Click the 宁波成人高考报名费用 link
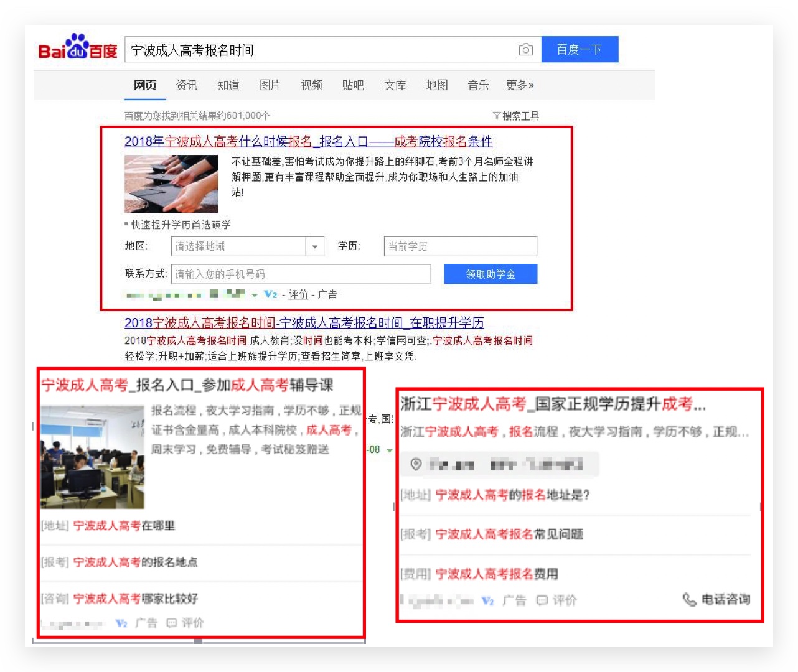This screenshot has height=672, width=798. coord(495,574)
